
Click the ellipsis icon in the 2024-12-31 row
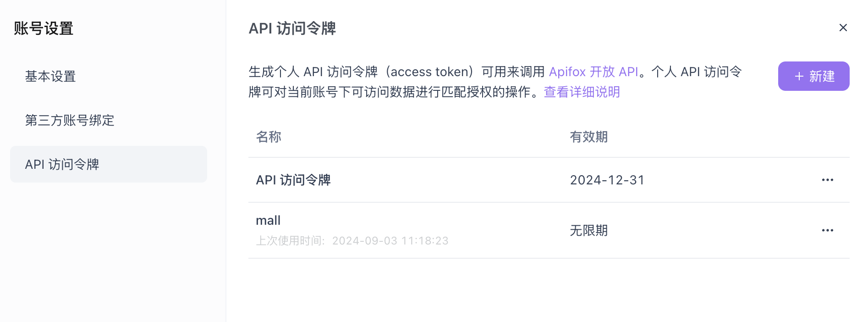tap(828, 179)
